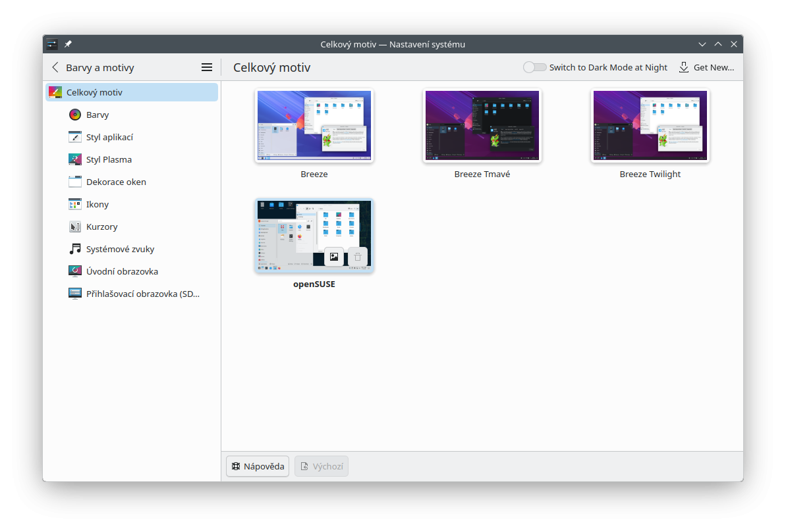Click the Celkový motiv sidebar icon
Viewport: 786px width, 532px height.
click(55, 92)
